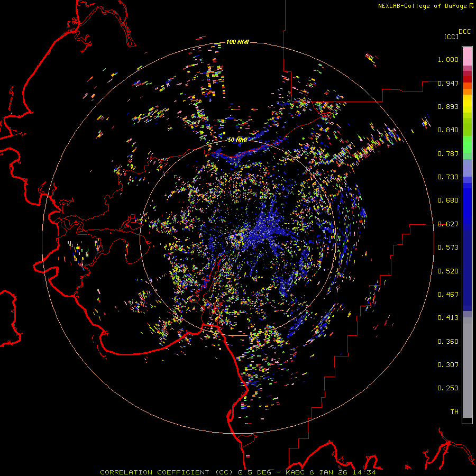
Task: Click the 0.680 scale value
Action: click(x=448, y=200)
